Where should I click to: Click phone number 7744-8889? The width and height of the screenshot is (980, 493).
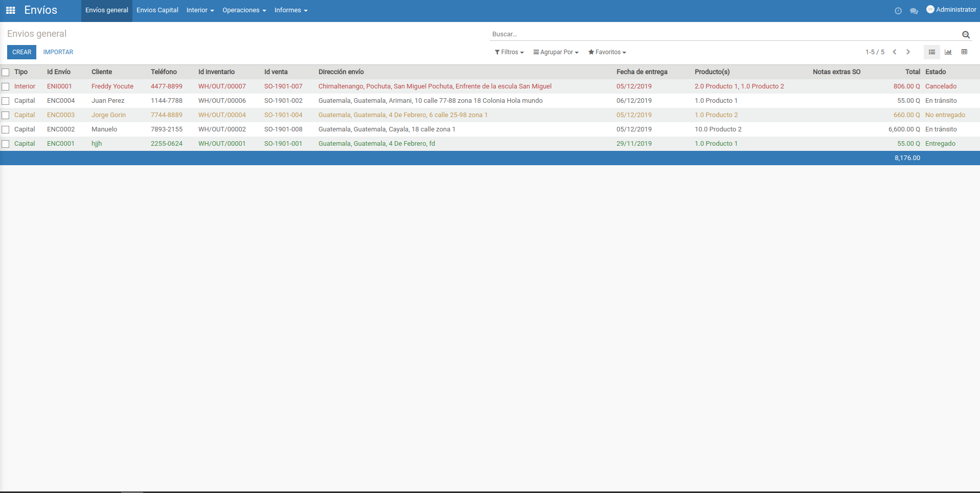[167, 115]
